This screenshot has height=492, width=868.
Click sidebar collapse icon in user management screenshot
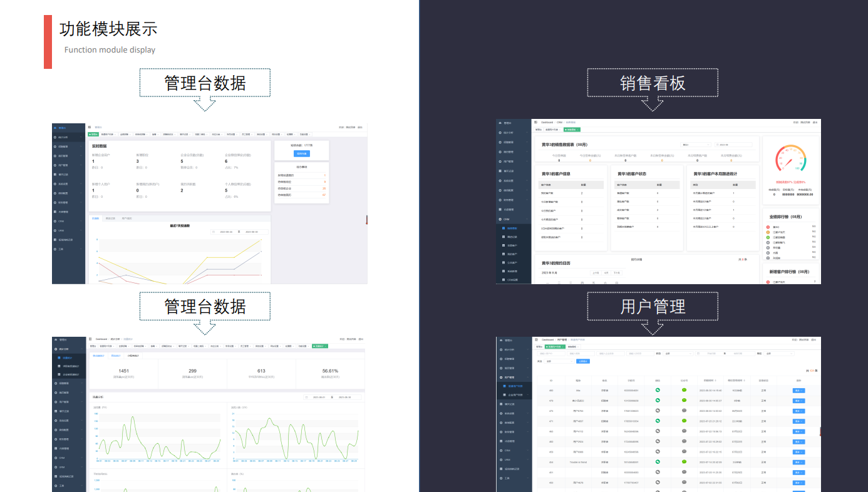(536, 340)
